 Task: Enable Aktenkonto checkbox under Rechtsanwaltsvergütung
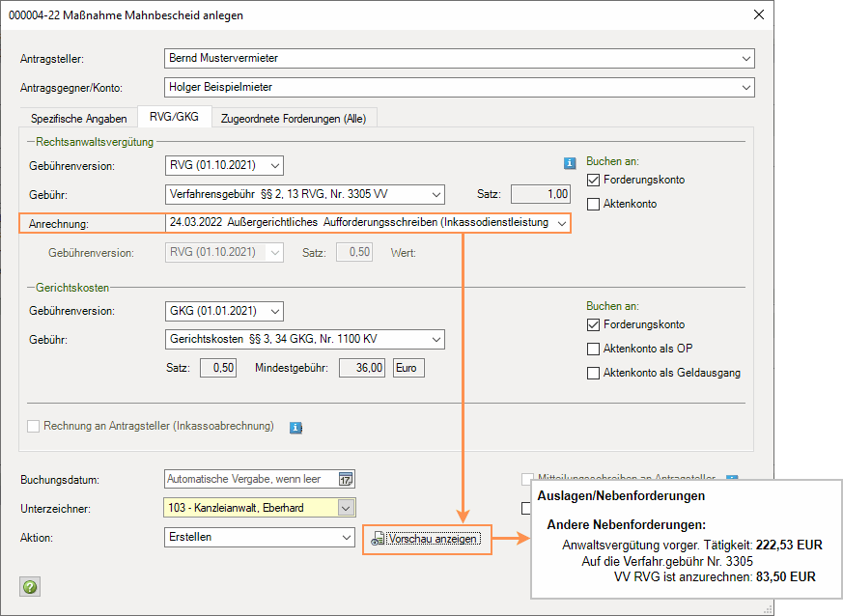[593, 205]
